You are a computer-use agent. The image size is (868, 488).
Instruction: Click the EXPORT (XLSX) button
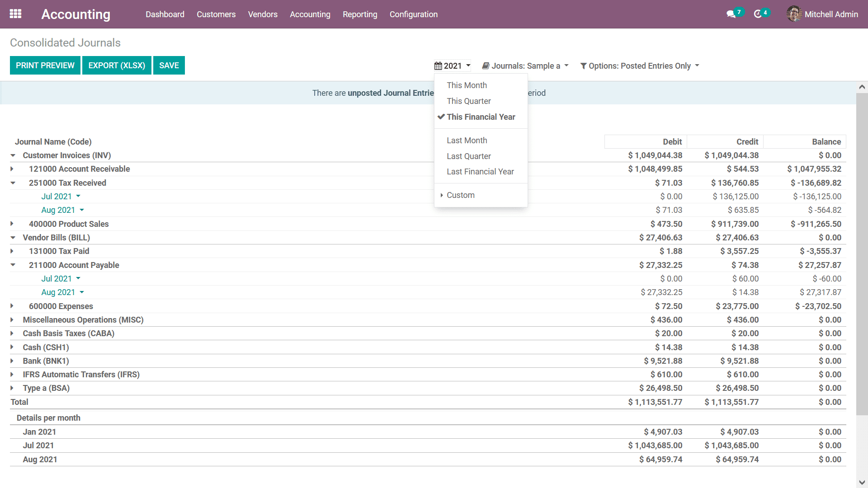[x=117, y=66]
